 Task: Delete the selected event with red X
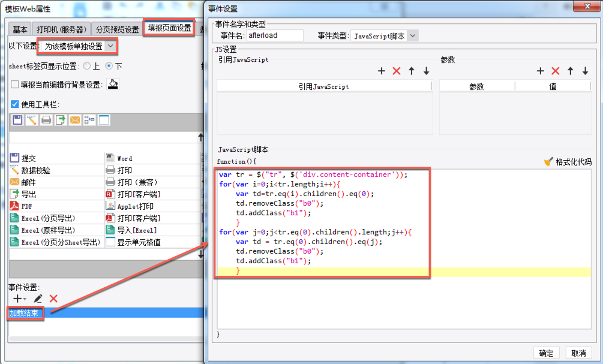tap(53, 299)
